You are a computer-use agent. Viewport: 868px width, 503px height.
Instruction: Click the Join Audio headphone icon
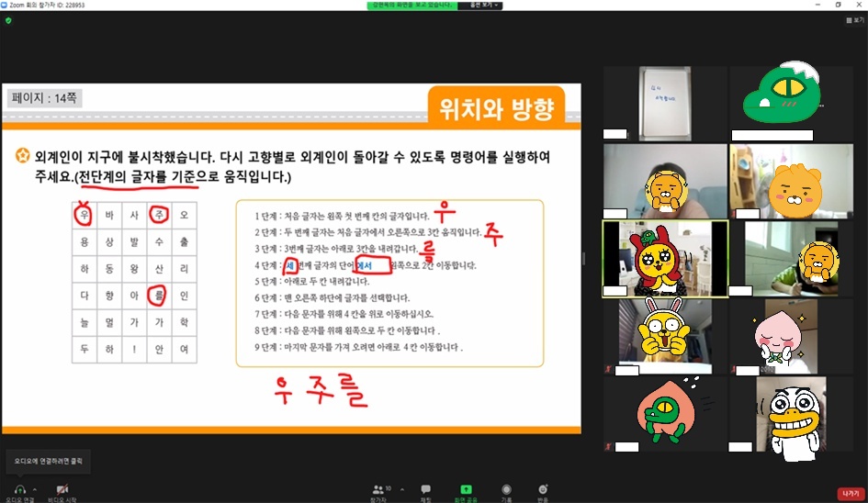click(20, 490)
